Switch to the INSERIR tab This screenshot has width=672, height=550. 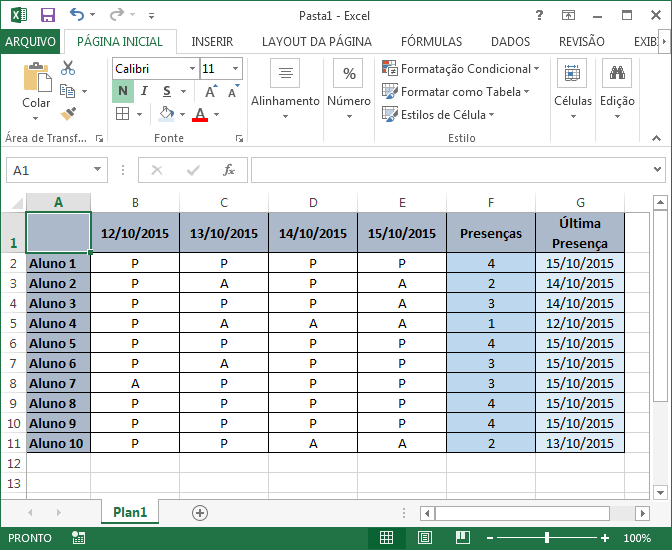pos(212,42)
